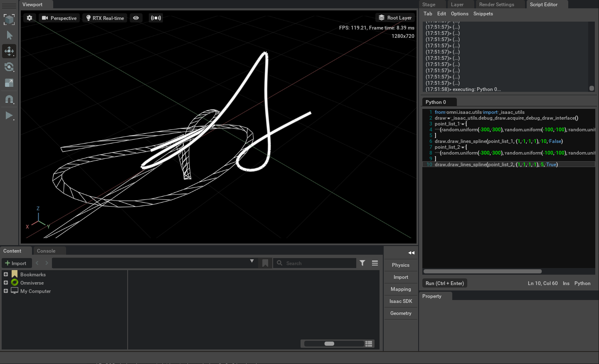
Task: Open viewport settings gear
Action: [x=30, y=18]
